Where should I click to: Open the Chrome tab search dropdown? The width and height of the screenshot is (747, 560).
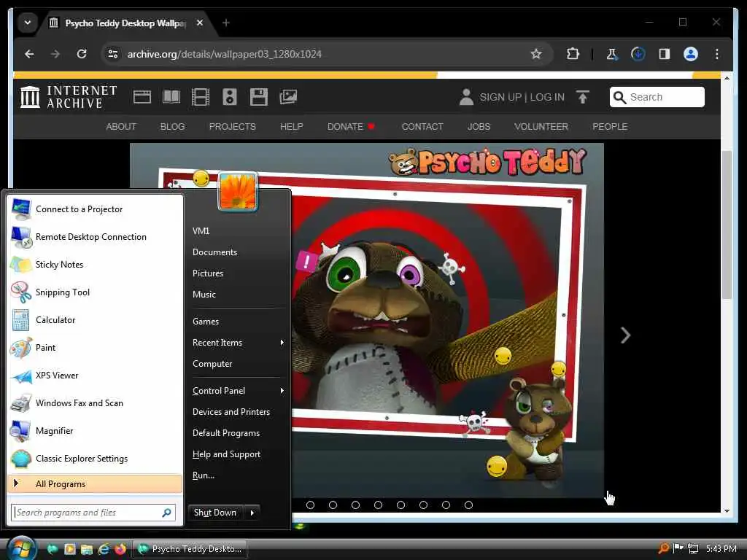tap(28, 23)
